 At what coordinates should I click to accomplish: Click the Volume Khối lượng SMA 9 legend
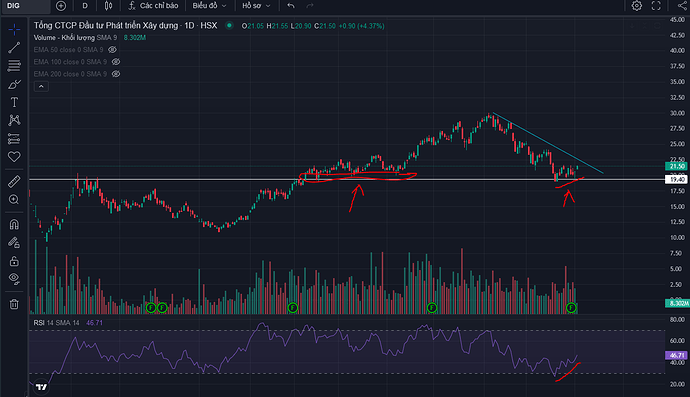75,38
